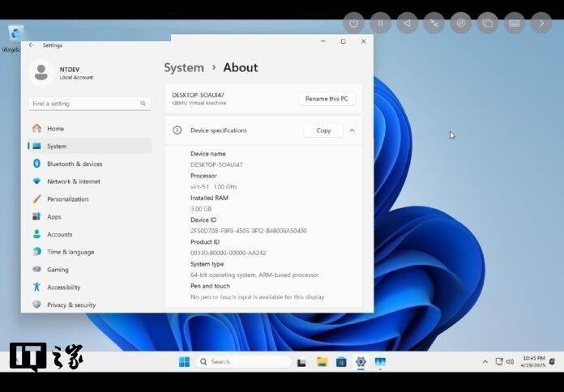The height and width of the screenshot is (392, 564).
Task: Click Rename this PC button
Action: pos(327,99)
